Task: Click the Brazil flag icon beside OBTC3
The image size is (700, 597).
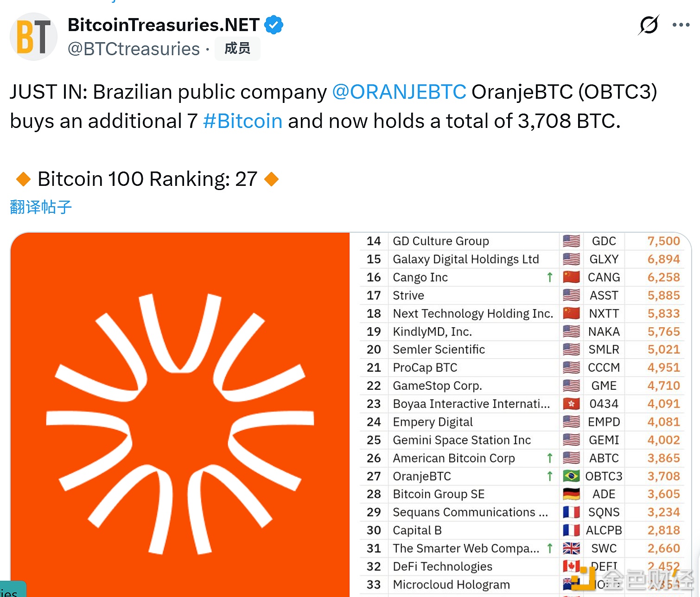Action: point(571,476)
